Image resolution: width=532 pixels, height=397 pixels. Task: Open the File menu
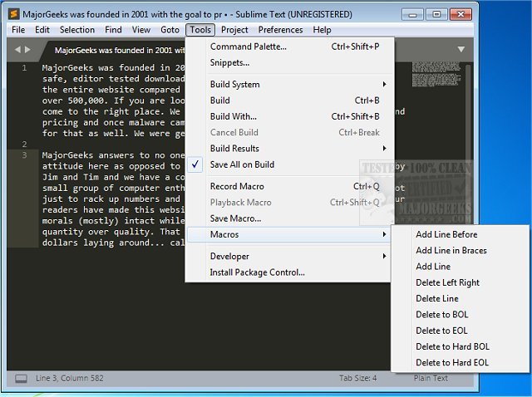tap(18, 30)
